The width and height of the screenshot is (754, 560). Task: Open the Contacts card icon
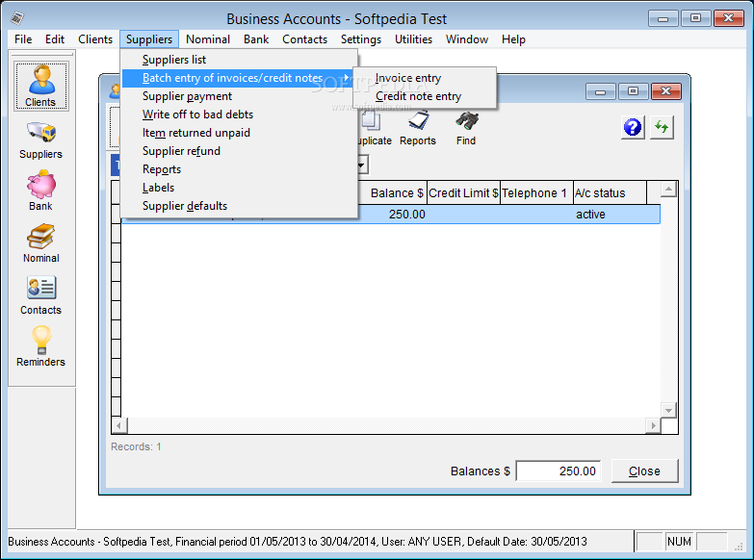point(40,295)
